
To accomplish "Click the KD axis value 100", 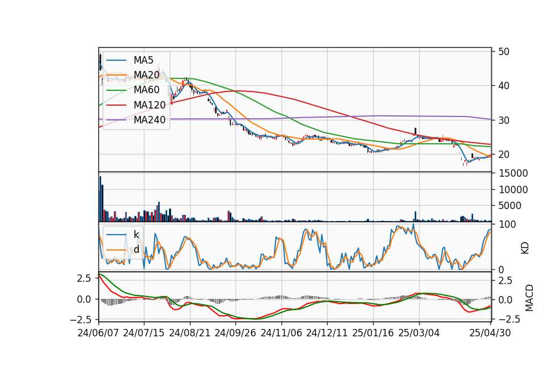I will [x=507, y=224].
